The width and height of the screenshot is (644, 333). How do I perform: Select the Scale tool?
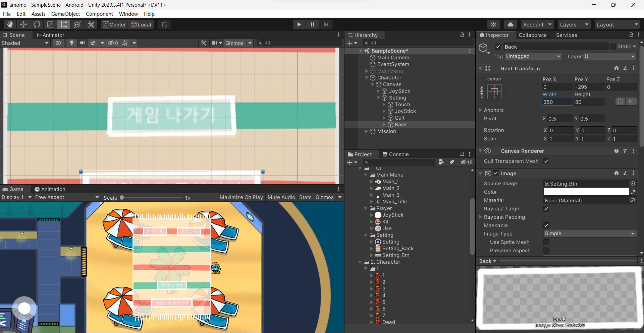(50, 24)
